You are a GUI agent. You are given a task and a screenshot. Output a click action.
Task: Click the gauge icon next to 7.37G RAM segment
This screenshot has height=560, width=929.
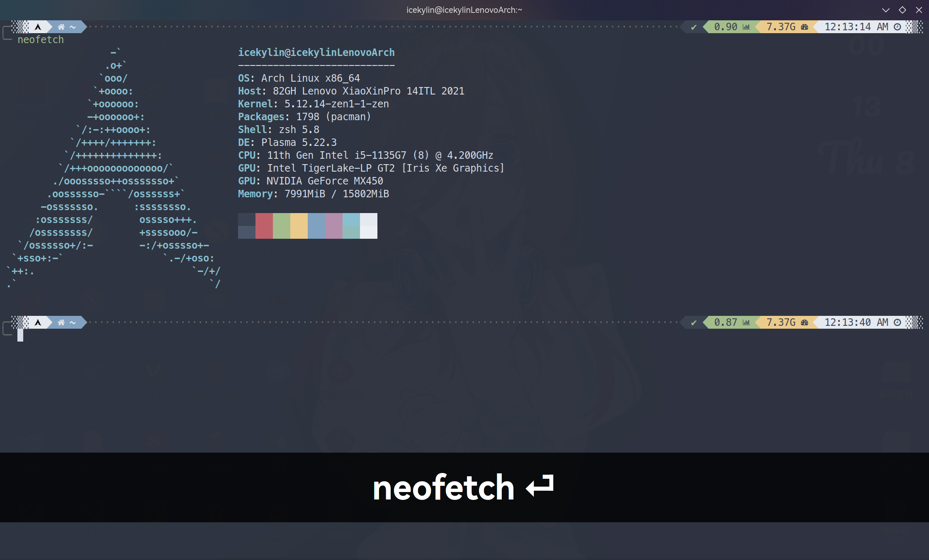click(x=805, y=27)
